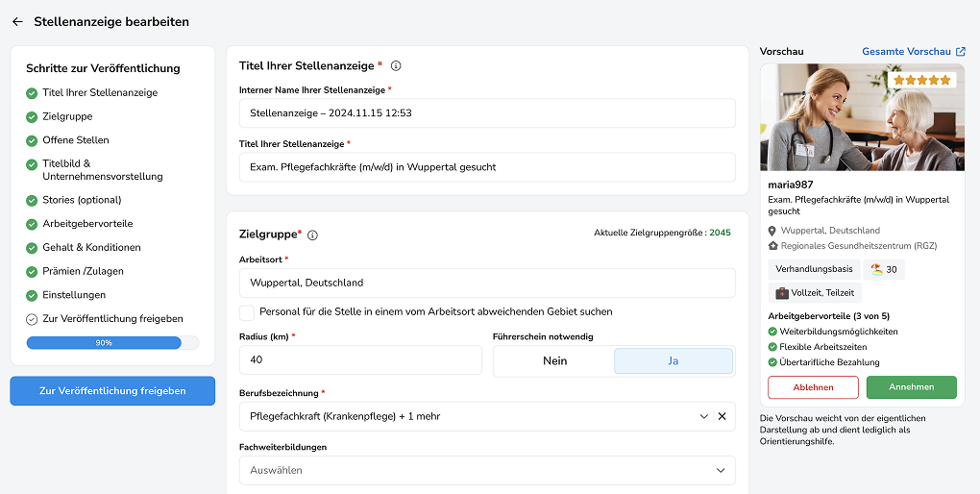Select Ja for Führerschein notwendig

673,360
